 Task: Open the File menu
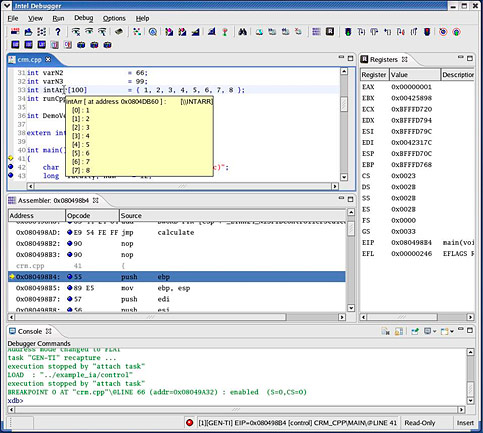(x=13, y=18)
